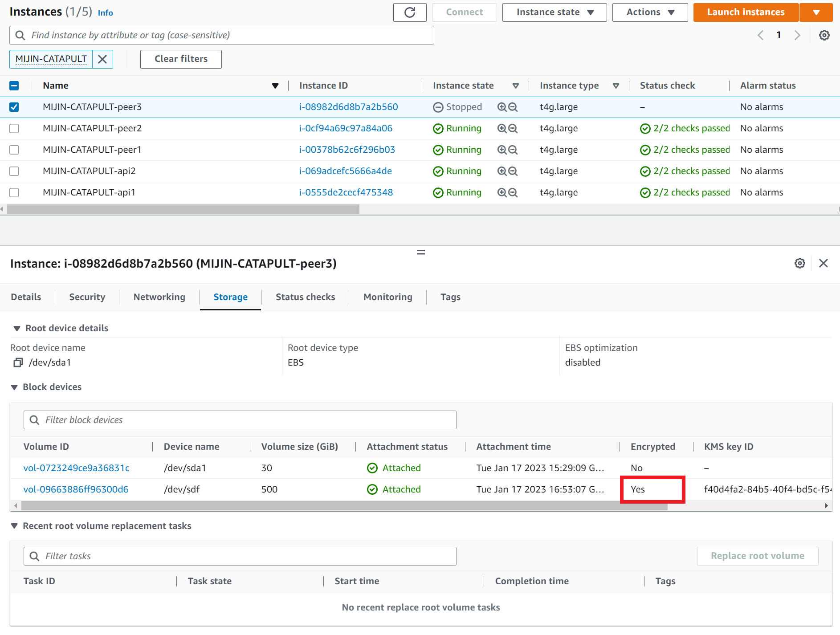Uncheck MIJIN-CATAPULT-peer3 row checkbox
This screenshot has width=840, height=635.
coord(14,107)
